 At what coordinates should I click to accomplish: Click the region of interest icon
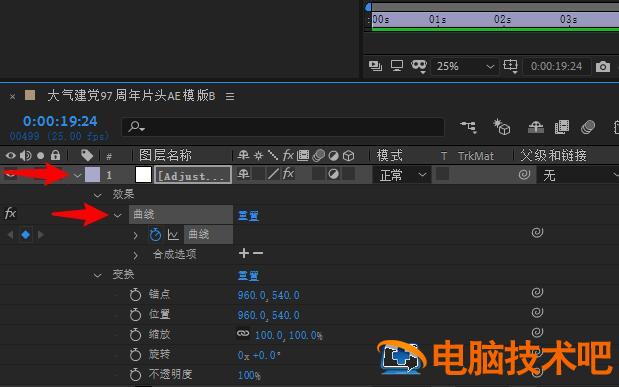(x=510, y=66)
